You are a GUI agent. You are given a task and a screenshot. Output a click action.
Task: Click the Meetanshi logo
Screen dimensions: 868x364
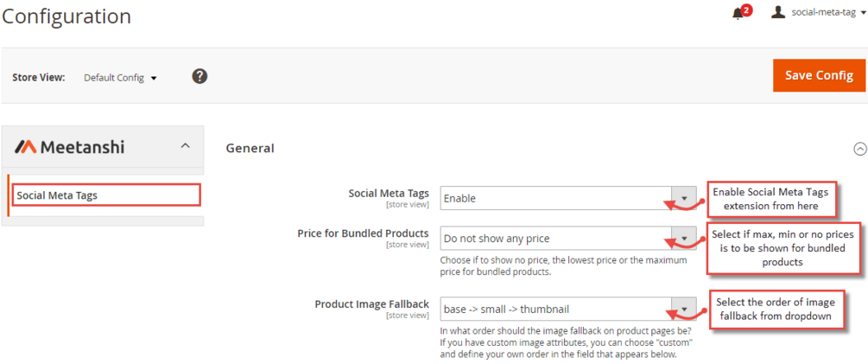coord(70,147)
